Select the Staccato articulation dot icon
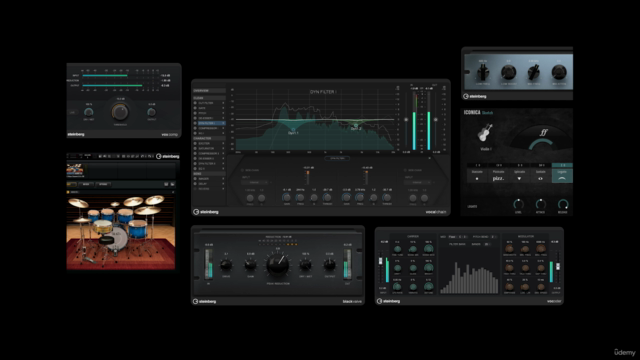640x360 pixels. pyautogui.click(x=477, y=178)
